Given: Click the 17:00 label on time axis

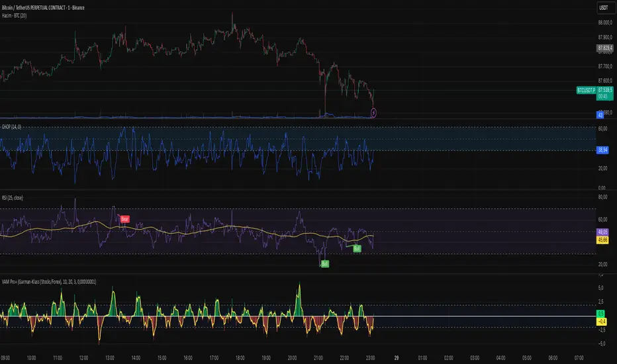Looking at the screenshot, I should [214, 358].
